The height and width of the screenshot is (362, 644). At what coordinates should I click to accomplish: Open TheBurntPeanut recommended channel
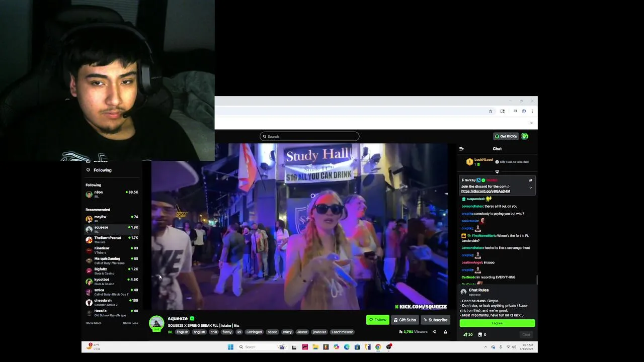pos(112,240)
